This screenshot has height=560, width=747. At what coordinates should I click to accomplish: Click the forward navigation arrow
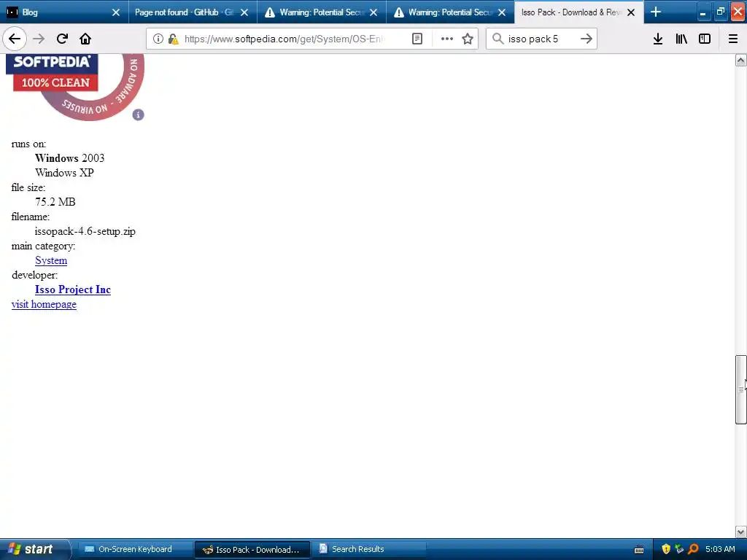(39, 39)
